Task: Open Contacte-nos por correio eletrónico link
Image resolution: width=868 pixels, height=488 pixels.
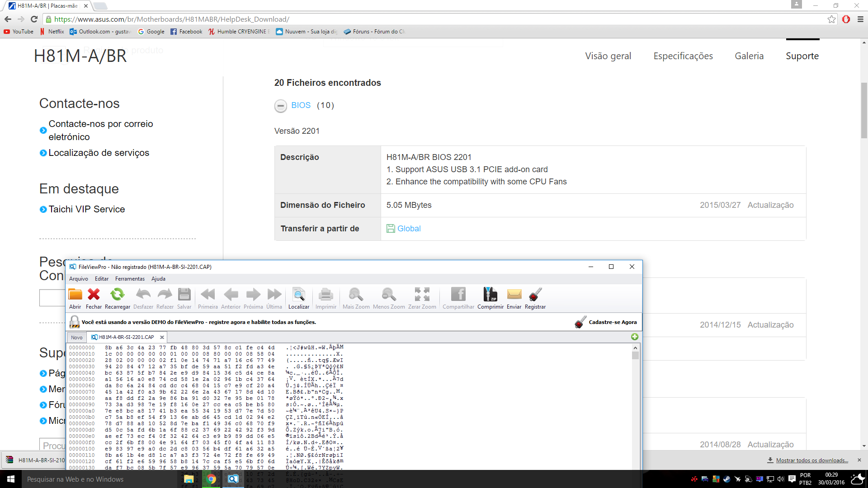Action: (101, 130)
